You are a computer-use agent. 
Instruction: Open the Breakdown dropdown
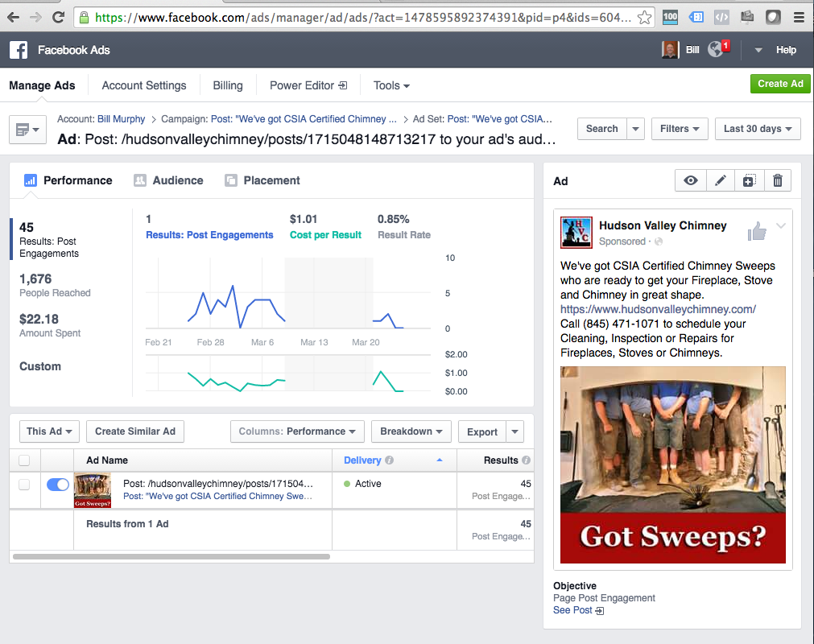point(411,431)
